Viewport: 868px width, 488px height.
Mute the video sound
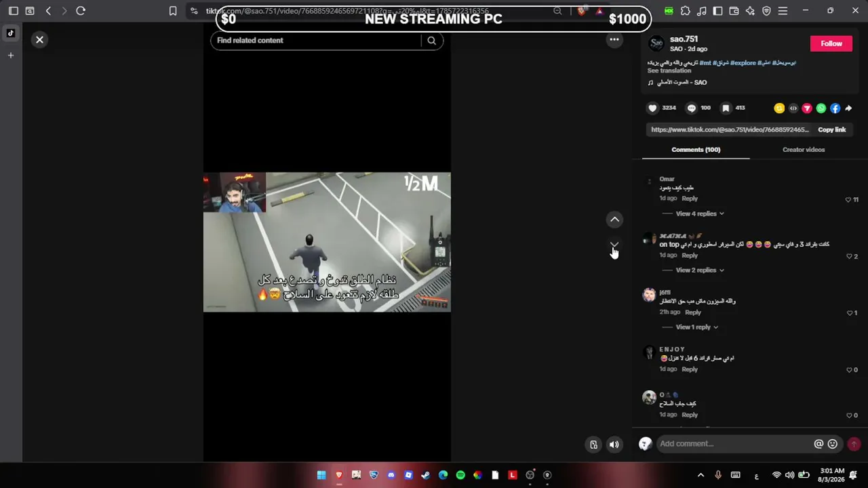click(614, 445)
